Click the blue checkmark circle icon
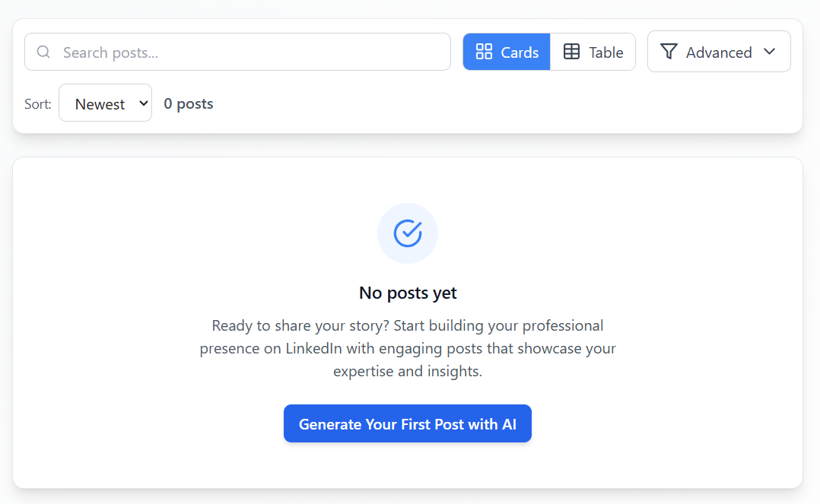 click(408, 233)
